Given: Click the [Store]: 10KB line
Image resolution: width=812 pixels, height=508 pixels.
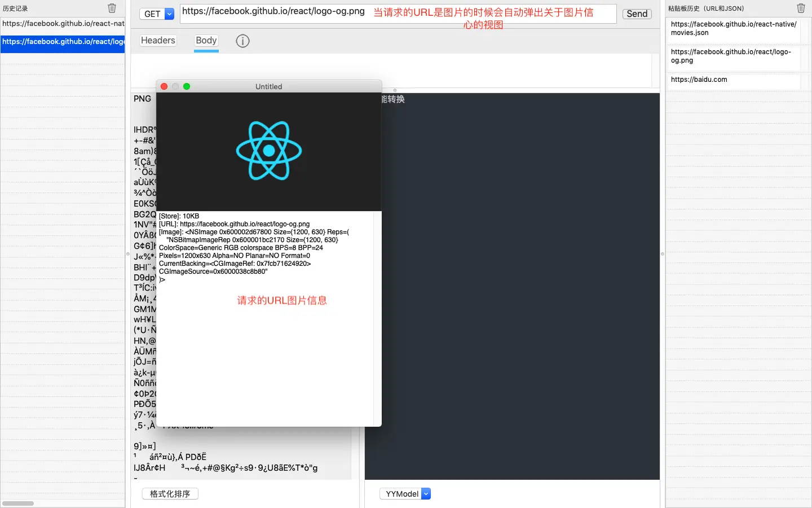Looking at the screenshot, I should tap(179, 216).
